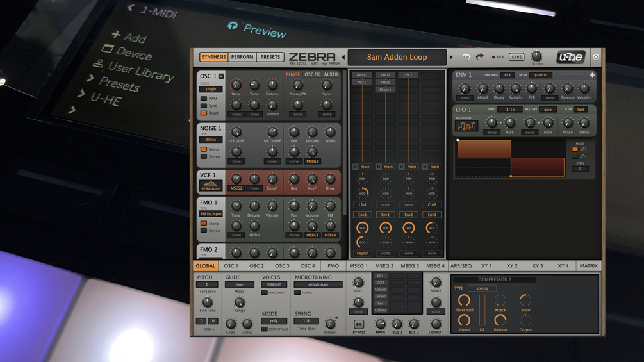This screenshot has width=644, height=362.
Task: Toggle microtuning Tuning switch
Action: (297, 293)
